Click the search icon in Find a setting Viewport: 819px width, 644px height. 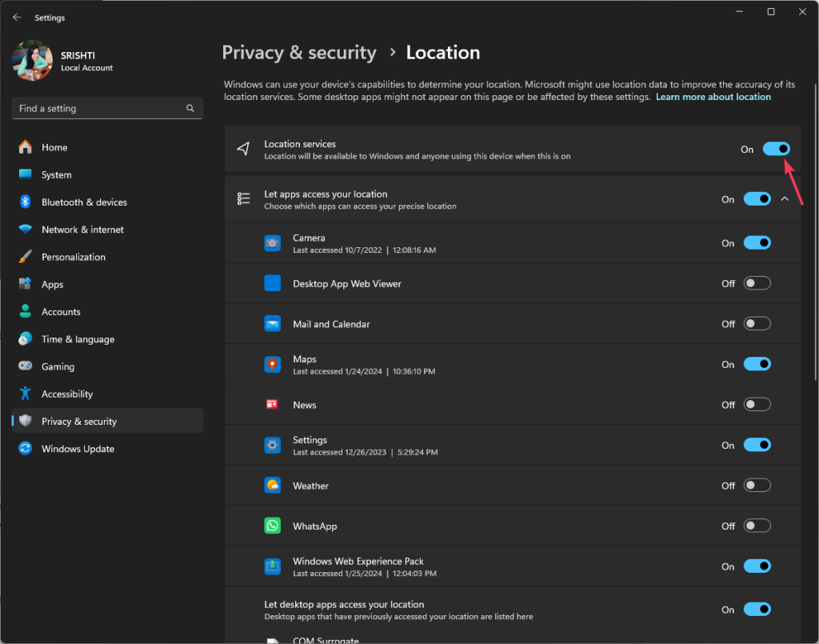(190, 108)
